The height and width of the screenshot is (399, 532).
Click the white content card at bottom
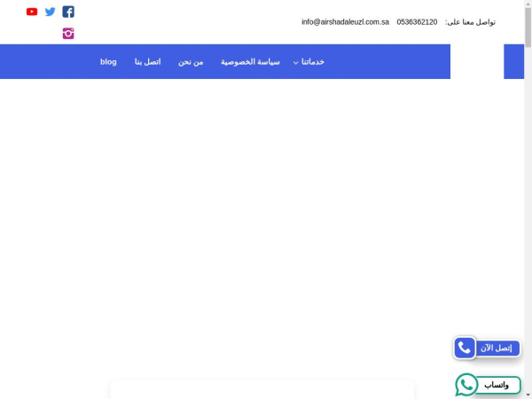pos(262,390)
